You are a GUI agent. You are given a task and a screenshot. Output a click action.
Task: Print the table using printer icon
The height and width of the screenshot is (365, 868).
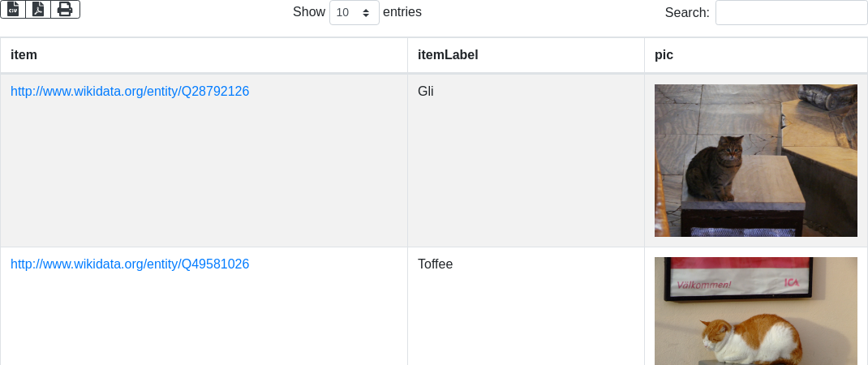point(65,10)
